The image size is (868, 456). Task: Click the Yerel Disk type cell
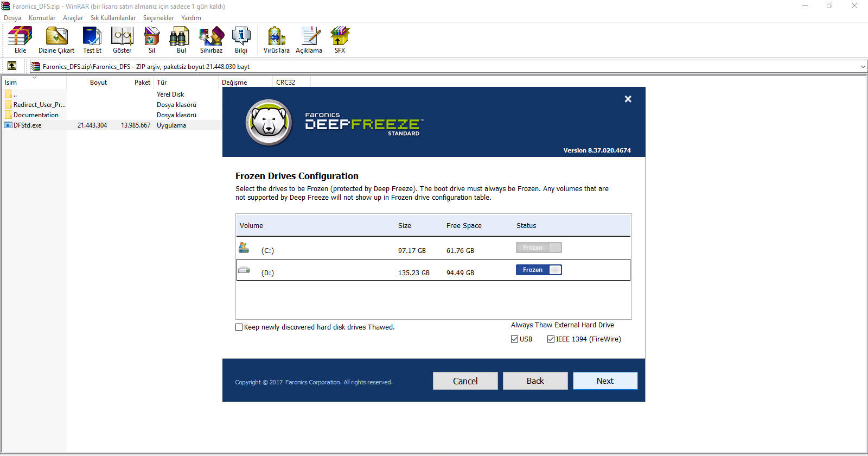[x=170, y=94]
